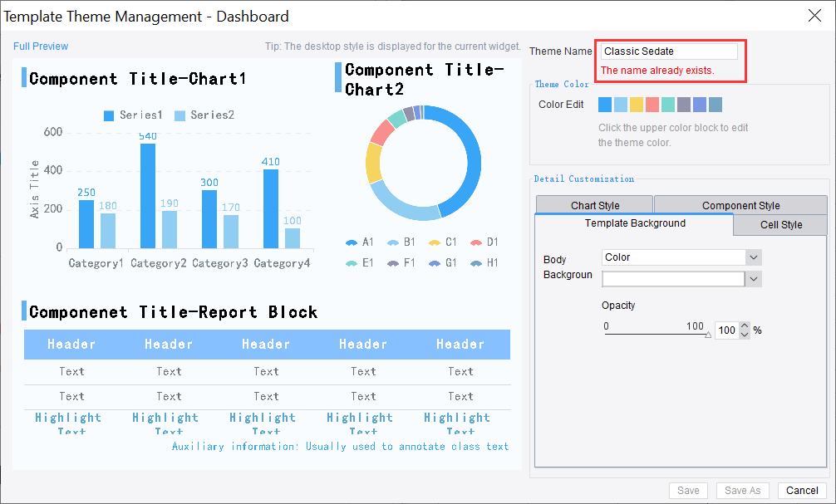Edit the opacity value field showing 100
This screenshot has height=504, width=836.
[726, 330]
